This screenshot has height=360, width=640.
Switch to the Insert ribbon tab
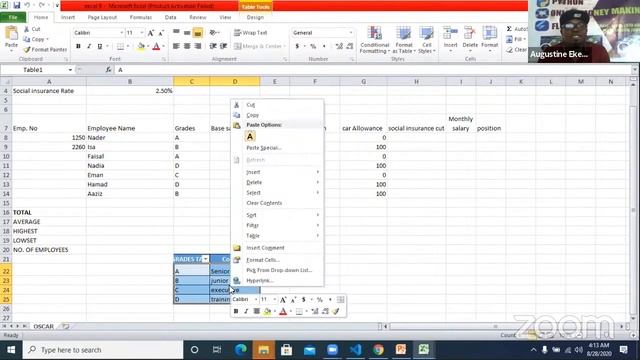click(x=68, y=18)
